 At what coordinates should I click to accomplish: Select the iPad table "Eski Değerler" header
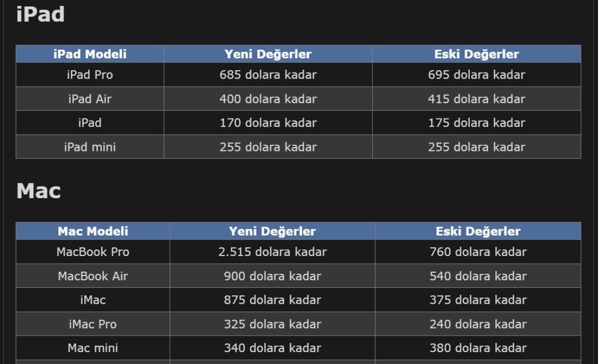pyautogui.click(x=476, y=54)
